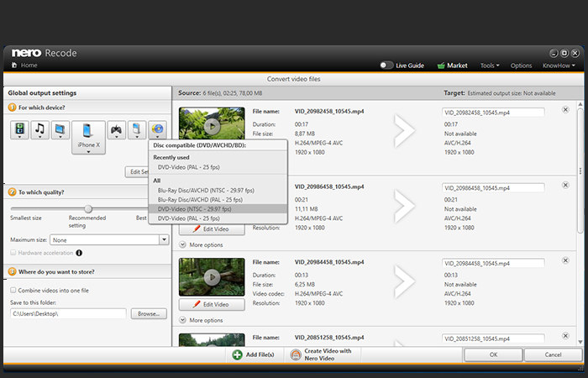Click the hardware acceleration info icon
This screenshot has width=588, height=378.
(x=79, y=252)
